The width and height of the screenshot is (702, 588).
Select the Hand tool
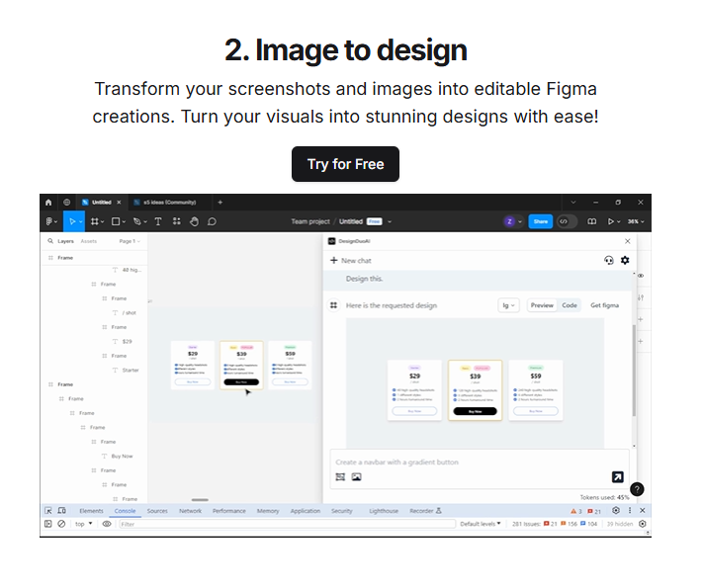click(x=194, y=221)
